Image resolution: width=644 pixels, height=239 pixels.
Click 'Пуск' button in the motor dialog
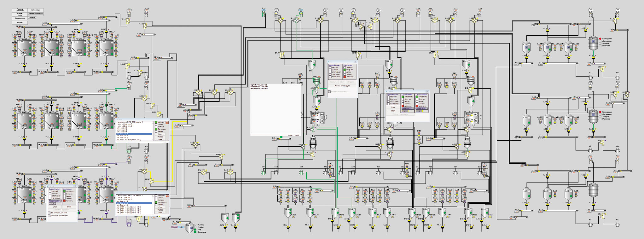coord(393,107)
